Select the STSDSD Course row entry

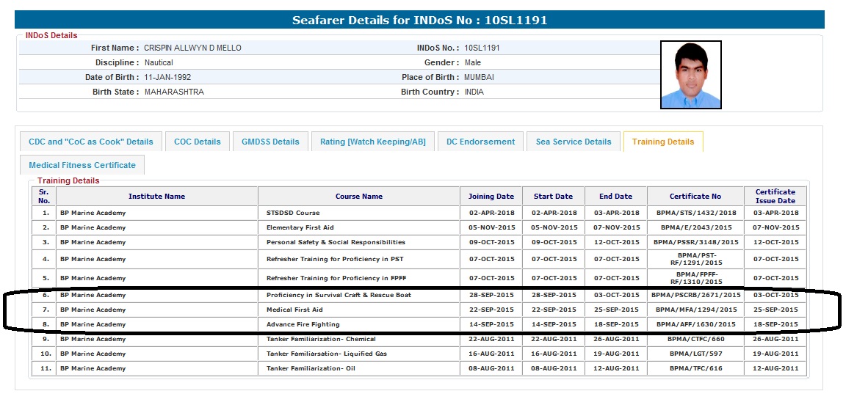click(293, 213)
